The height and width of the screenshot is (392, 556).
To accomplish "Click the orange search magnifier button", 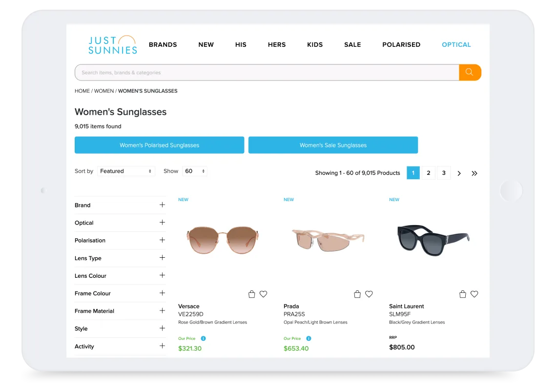I will tap(470, 72).
